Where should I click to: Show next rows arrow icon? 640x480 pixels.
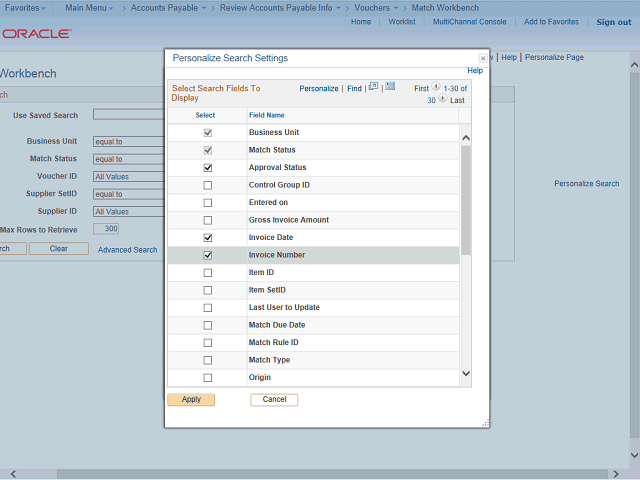443,98
